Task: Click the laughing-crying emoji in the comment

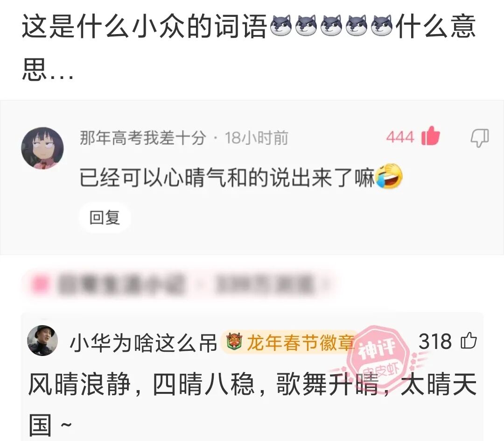Action: click(x=389, y=176)
